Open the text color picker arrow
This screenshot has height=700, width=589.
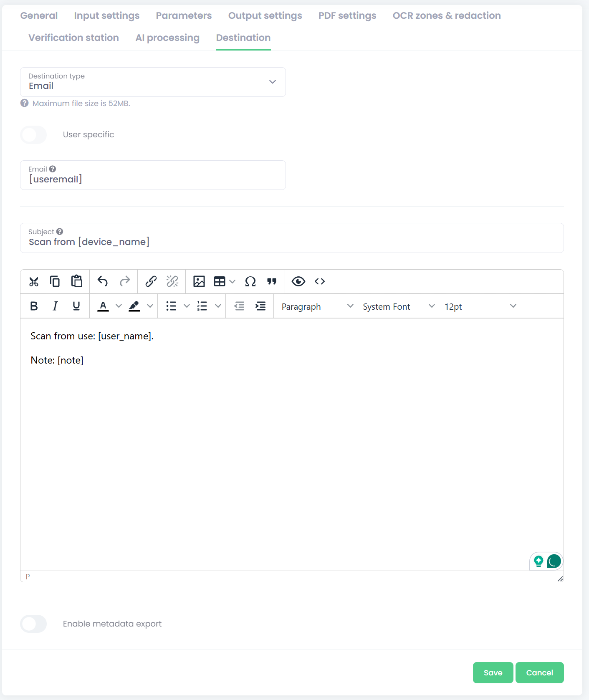(119, 306)
